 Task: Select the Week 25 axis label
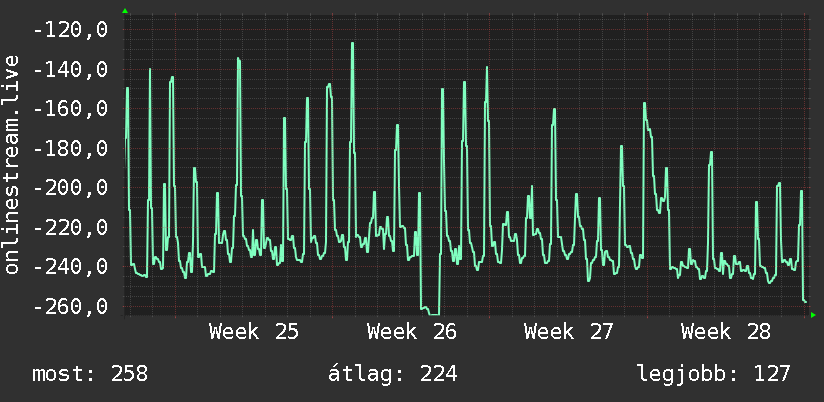pyautogui.click(x=254, y=332)
